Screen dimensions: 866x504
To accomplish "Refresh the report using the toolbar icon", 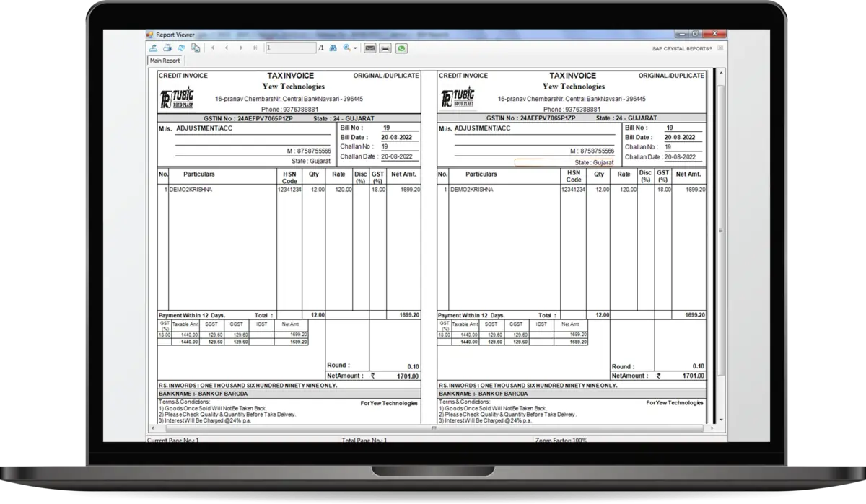I will click(180, 48).
